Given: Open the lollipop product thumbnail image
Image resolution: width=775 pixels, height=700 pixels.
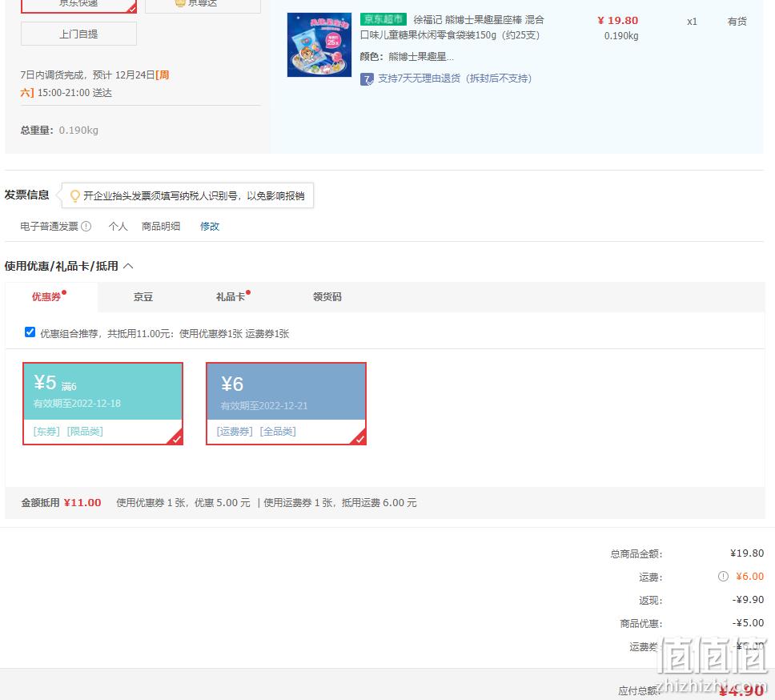Looking at the screenshot, I should [319, 45].
